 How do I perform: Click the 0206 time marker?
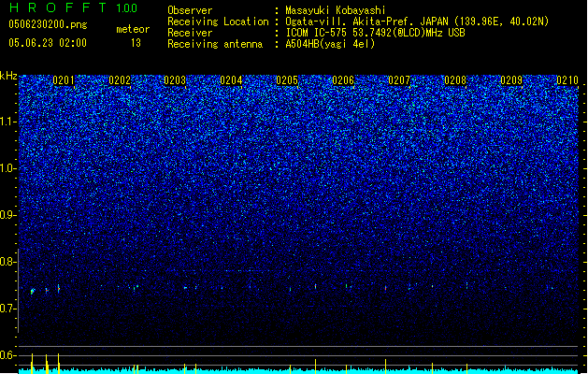(x=343, y=80)
